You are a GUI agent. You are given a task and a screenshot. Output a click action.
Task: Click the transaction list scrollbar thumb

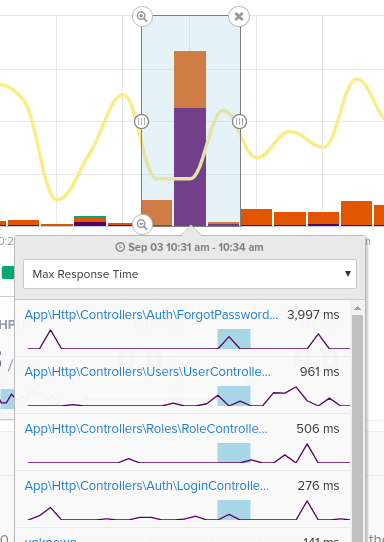coord(357,428)
